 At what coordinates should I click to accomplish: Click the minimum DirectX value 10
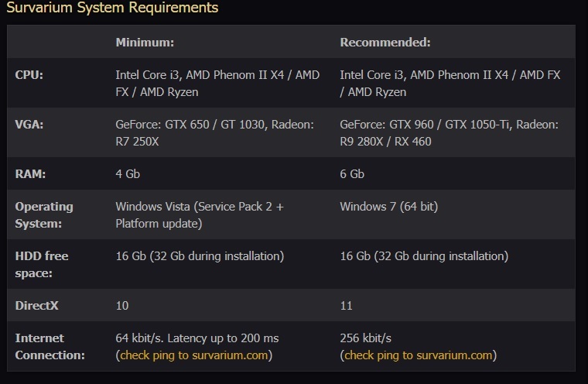click(122, 306)
